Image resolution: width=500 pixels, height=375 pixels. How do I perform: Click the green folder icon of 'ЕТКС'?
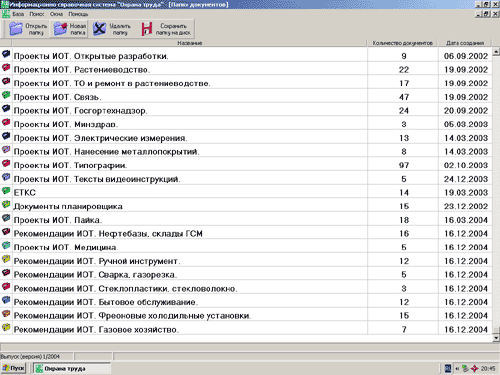(x=6, y=191)
